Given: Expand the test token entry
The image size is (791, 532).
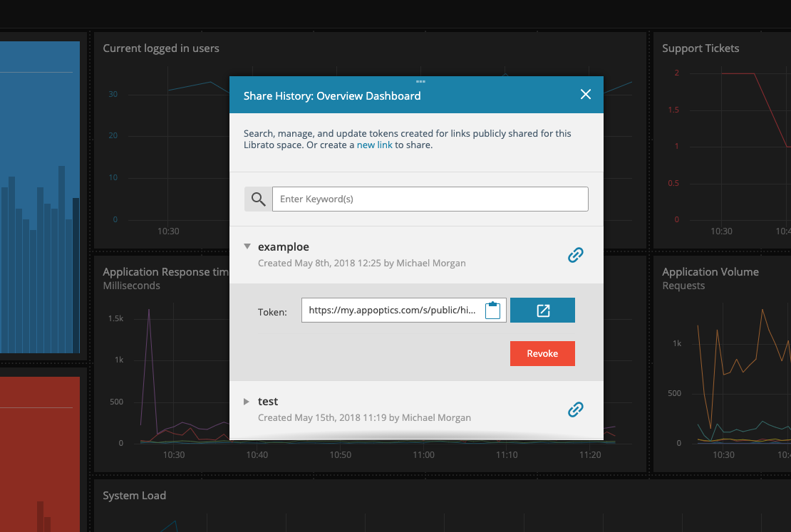Looking at the screenshot, I should [x=247, y=401].
